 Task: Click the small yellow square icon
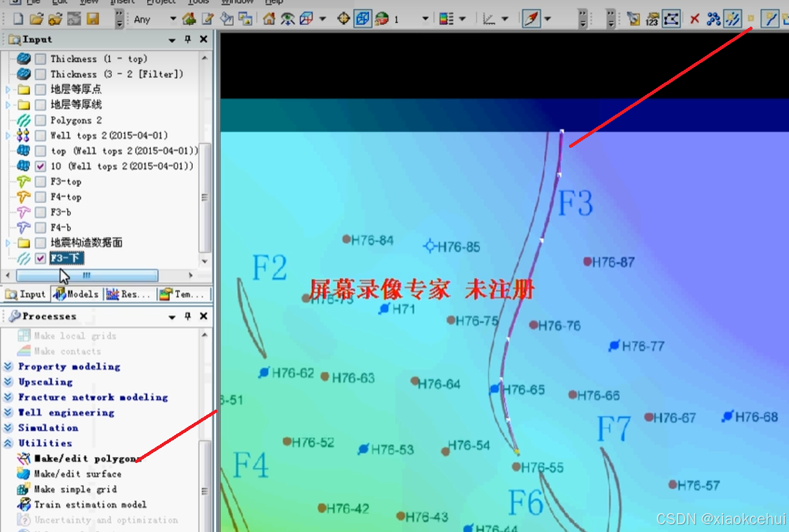751,19
